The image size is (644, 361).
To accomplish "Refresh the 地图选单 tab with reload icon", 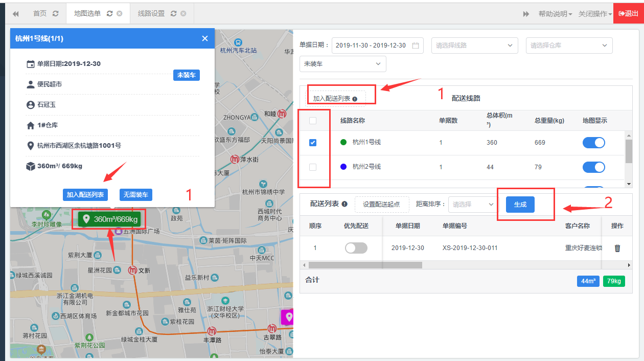I will [x=109, y=13].
